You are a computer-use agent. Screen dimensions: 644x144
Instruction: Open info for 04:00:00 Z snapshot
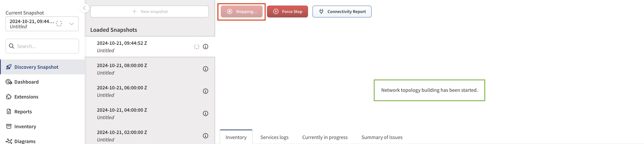(205, 114)
